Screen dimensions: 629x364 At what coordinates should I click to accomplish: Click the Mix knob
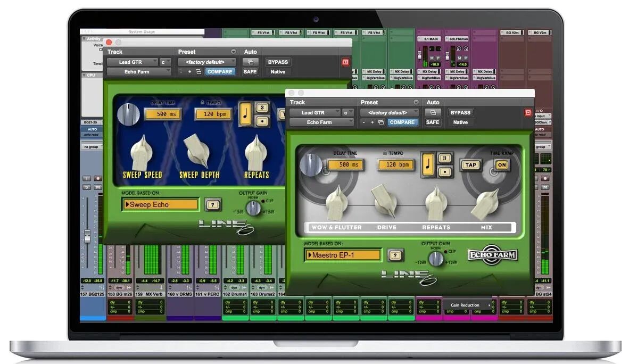tap(486, 204)
